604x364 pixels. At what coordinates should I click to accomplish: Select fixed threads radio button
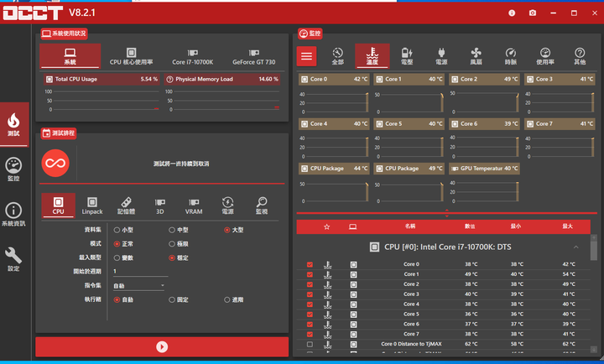click(x=172, y=299)
